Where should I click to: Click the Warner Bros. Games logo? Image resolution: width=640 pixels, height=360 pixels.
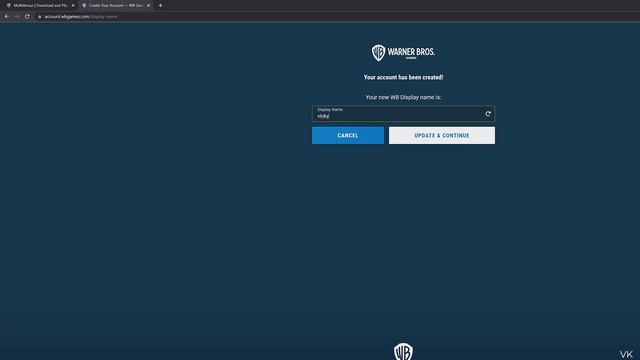[x=403, y=53]
